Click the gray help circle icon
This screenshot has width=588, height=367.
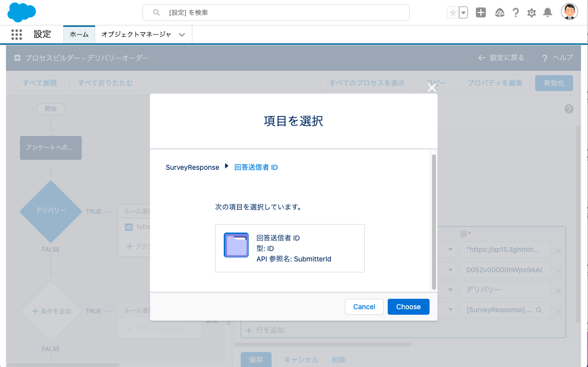coord(569,109)
